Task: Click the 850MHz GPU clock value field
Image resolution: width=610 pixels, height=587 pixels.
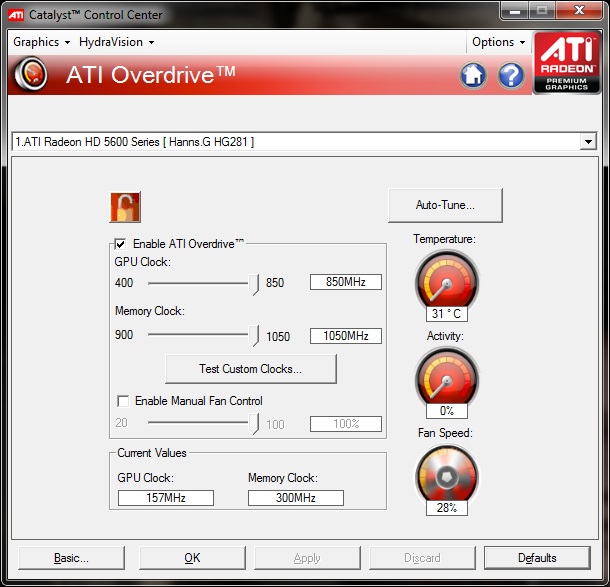Action: point(345,282)
